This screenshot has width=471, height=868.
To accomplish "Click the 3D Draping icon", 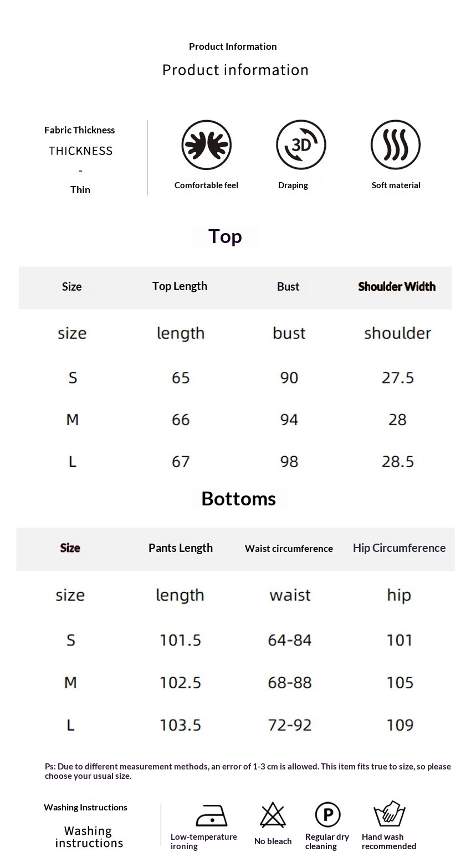I will 301,145.
